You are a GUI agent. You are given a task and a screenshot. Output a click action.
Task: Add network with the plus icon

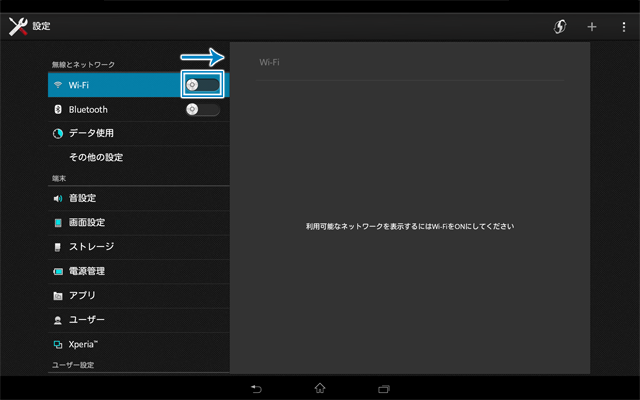591,26
